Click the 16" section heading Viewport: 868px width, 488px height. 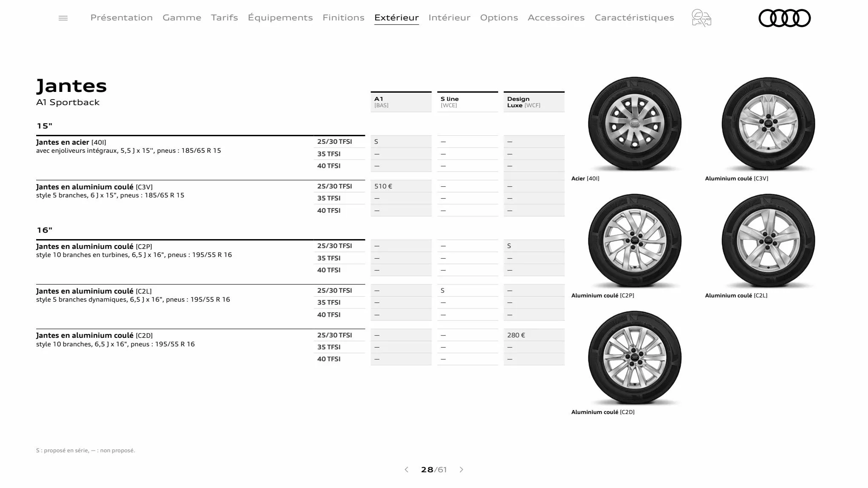pyautogui.click(x=44, y=230)
